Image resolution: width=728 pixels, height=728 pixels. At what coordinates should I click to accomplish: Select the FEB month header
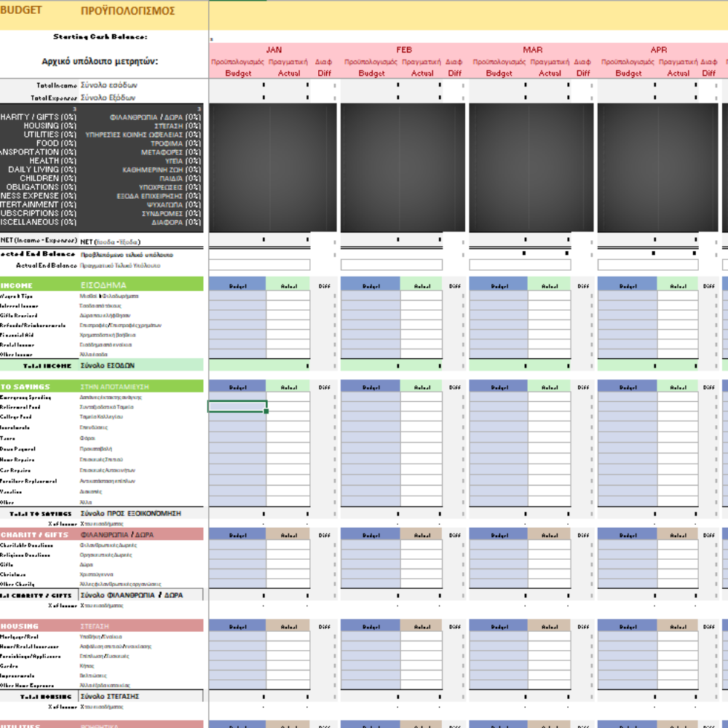[404, 50]
